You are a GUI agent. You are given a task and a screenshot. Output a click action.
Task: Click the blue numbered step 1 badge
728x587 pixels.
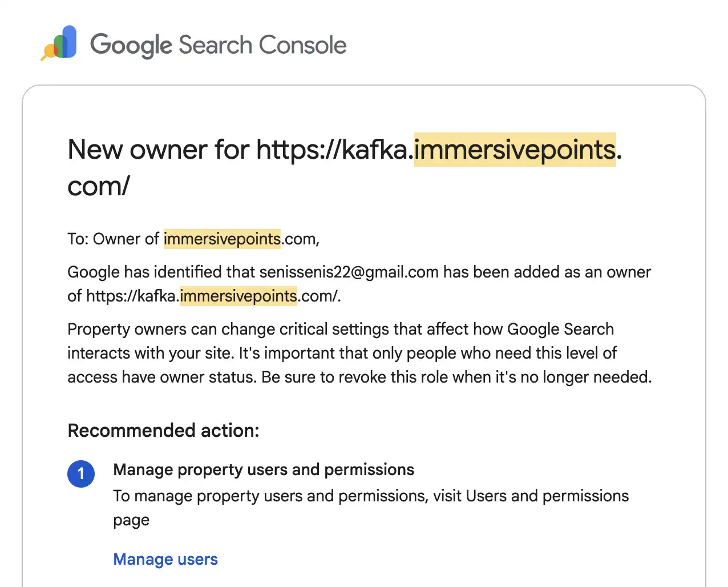[81, 474]
